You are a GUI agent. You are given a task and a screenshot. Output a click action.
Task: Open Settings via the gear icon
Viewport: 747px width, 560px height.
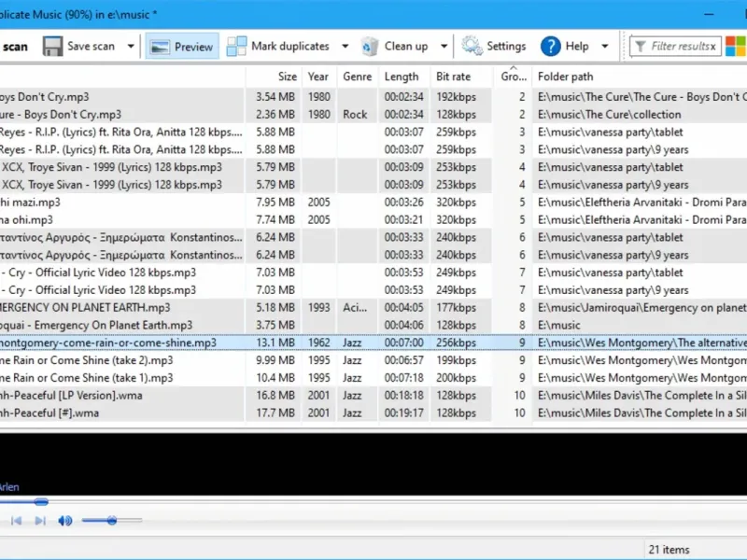472,46
